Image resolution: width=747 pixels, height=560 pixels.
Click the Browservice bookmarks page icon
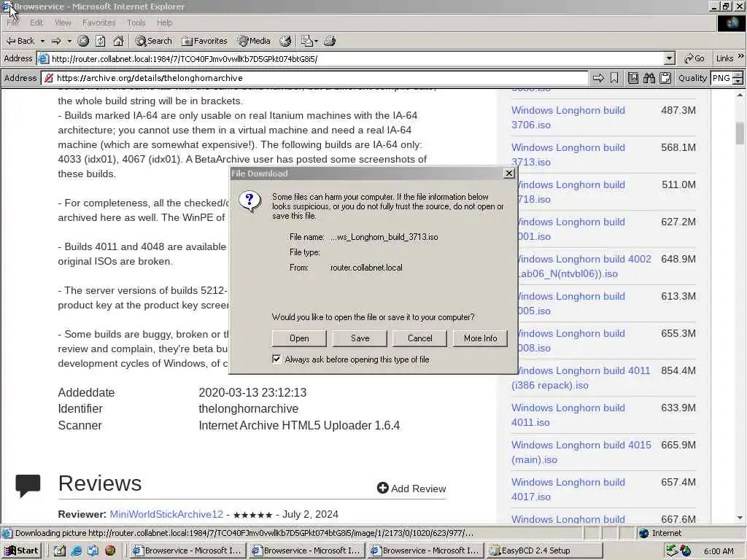tap(632, 78)
